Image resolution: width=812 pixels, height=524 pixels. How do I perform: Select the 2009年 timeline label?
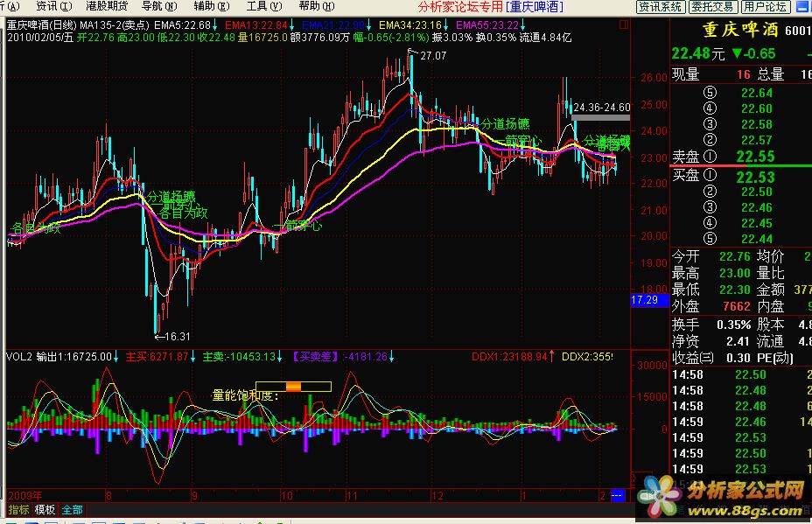25,496
